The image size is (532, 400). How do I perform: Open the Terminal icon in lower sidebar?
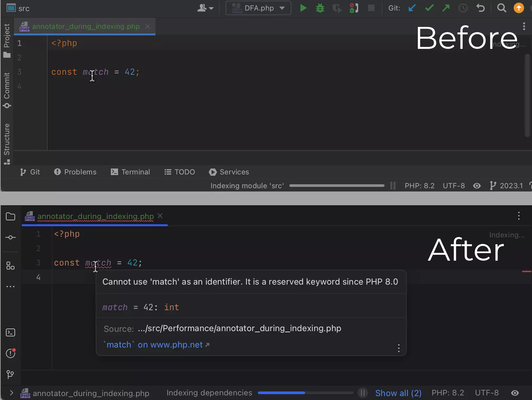coord(10,332)
